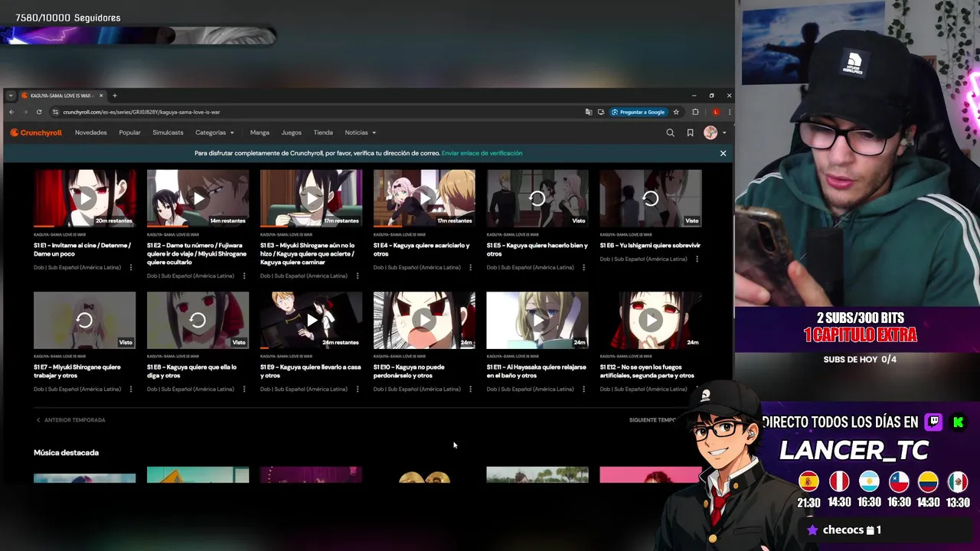Play episode S1 E1 thumbnail
The height and width of the screenshot is (551, 980).
85,198
